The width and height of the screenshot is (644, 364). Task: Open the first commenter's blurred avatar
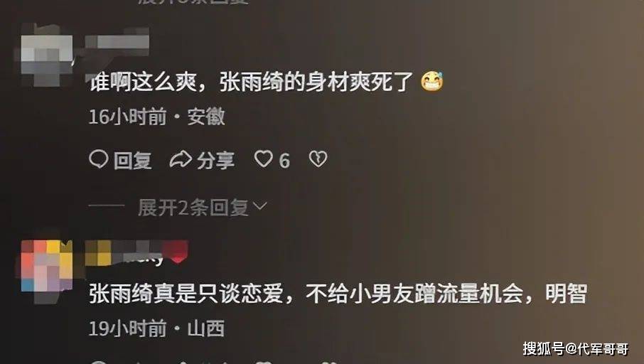point(47,55)
